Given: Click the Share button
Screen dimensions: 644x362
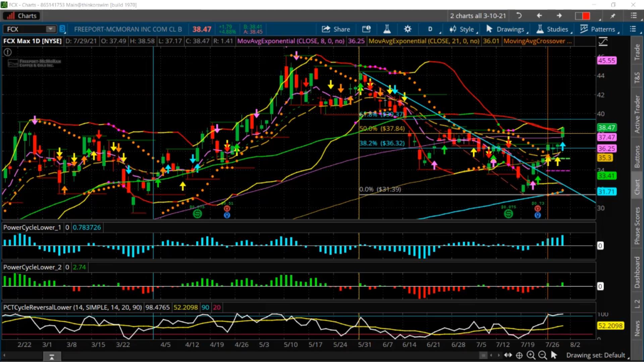Looking at the screenshot, I should click(x=336, y=29).
